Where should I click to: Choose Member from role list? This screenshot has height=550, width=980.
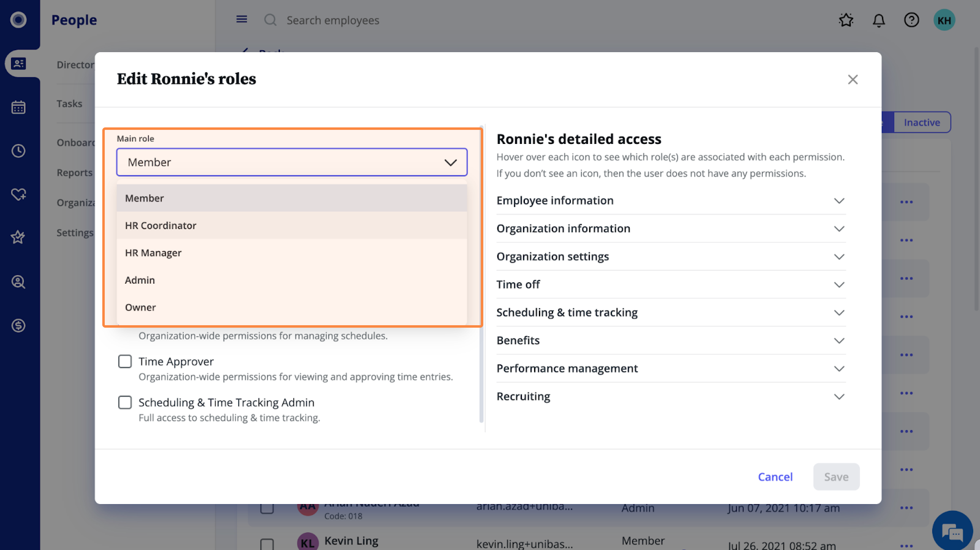click(x=292, y=198)
